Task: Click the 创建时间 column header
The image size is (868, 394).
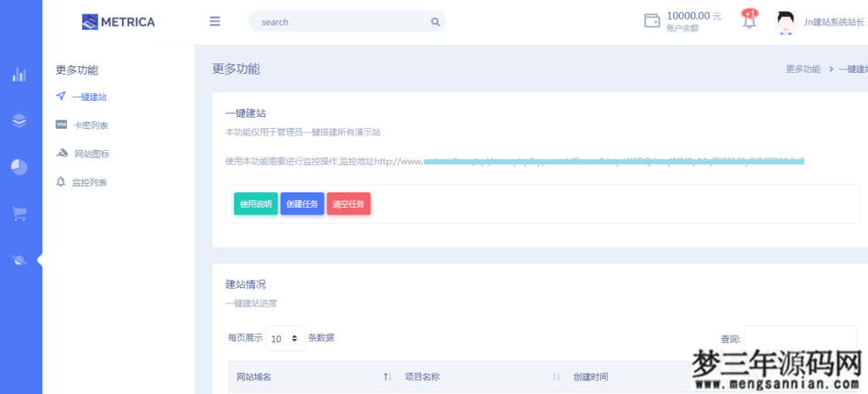Action: [591, 377]
